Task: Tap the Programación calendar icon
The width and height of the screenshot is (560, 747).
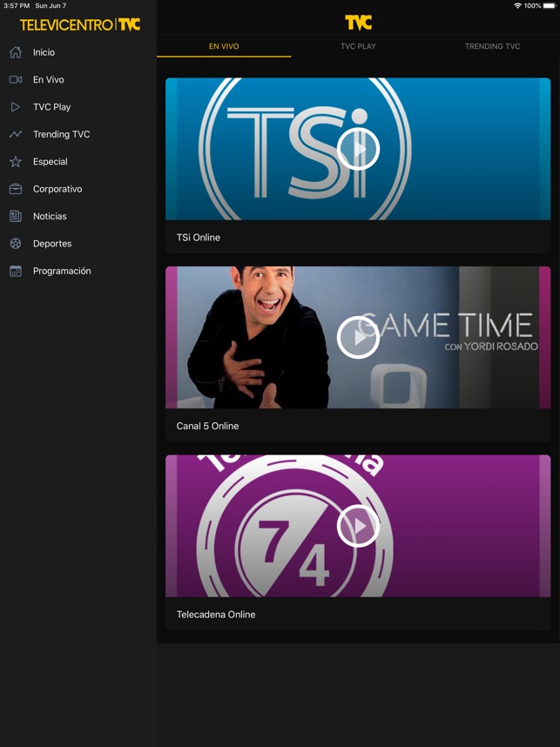Action: pyautogui.click(x=16, y=271)
